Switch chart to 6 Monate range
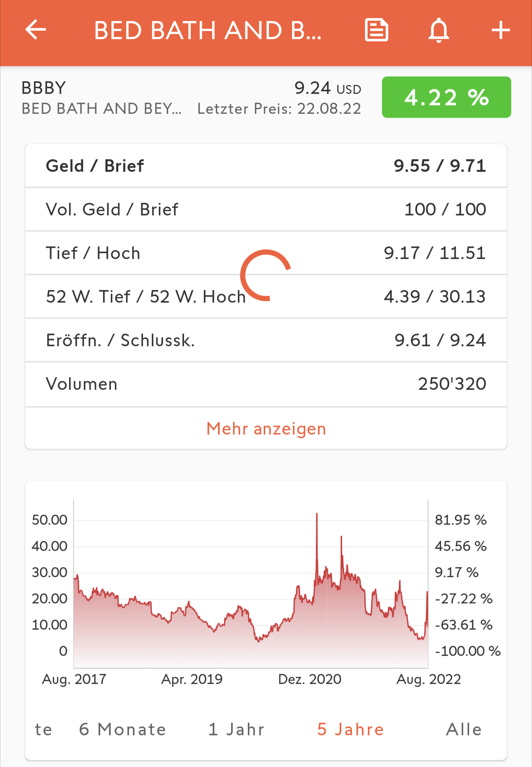Viewport: 532px width, 767px height. (x=122, y=729)
